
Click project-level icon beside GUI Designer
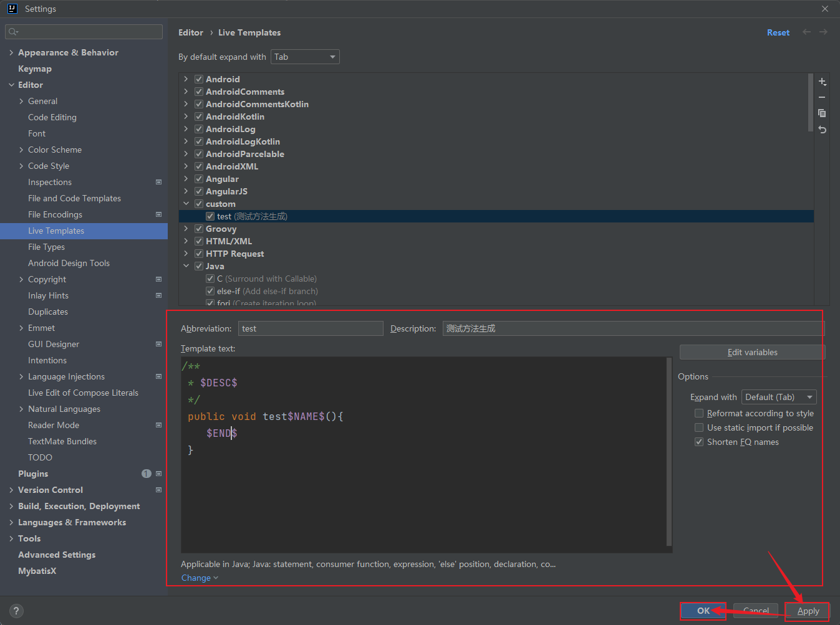tap(158, 344)
